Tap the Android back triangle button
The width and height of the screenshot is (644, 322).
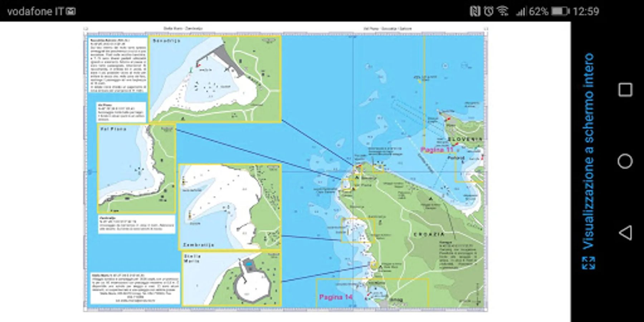coord(625,233)
